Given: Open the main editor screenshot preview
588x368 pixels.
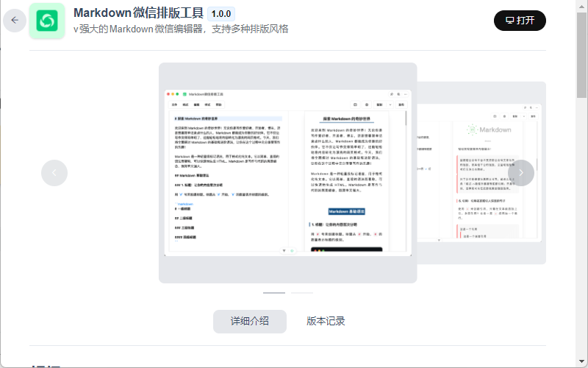Looking at the screenshot, I should click(287, 173).
